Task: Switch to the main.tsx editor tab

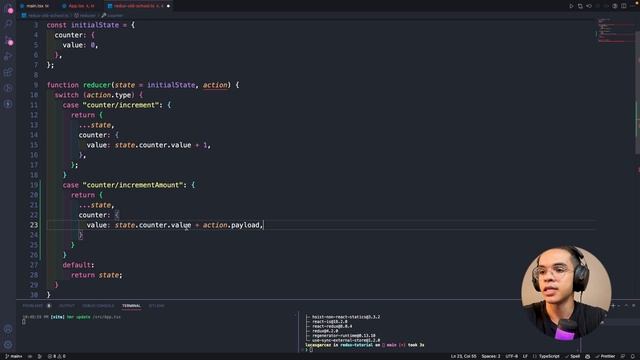Action: pos(35,6)
